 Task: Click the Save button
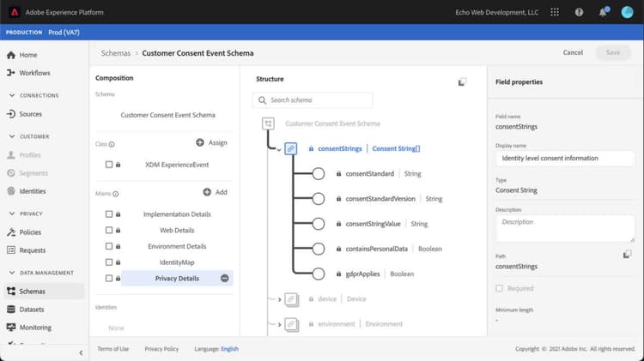point(613,52)
